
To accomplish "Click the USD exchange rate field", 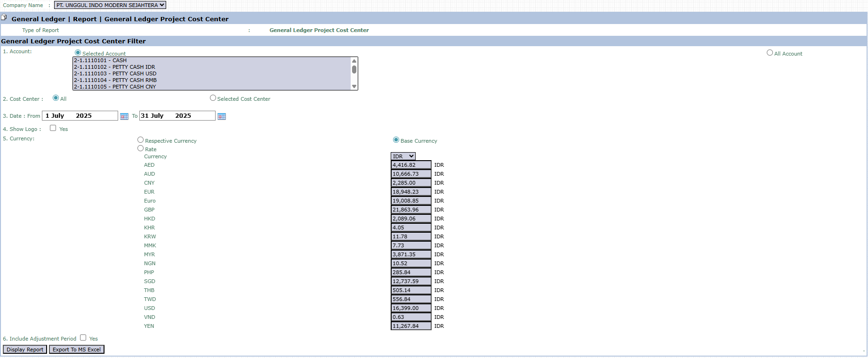I will 411,308.
